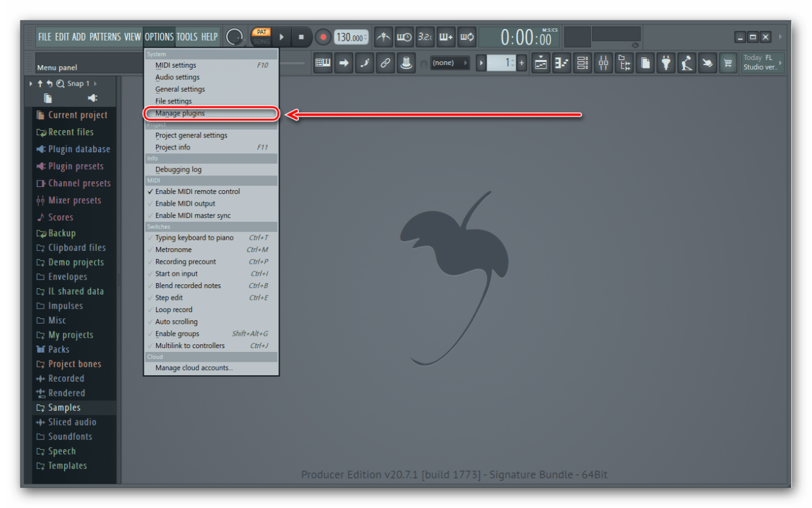Click the speaker plugin icon under the Snap row
Viewport: 812px width, 508px height.
(92, 99)
